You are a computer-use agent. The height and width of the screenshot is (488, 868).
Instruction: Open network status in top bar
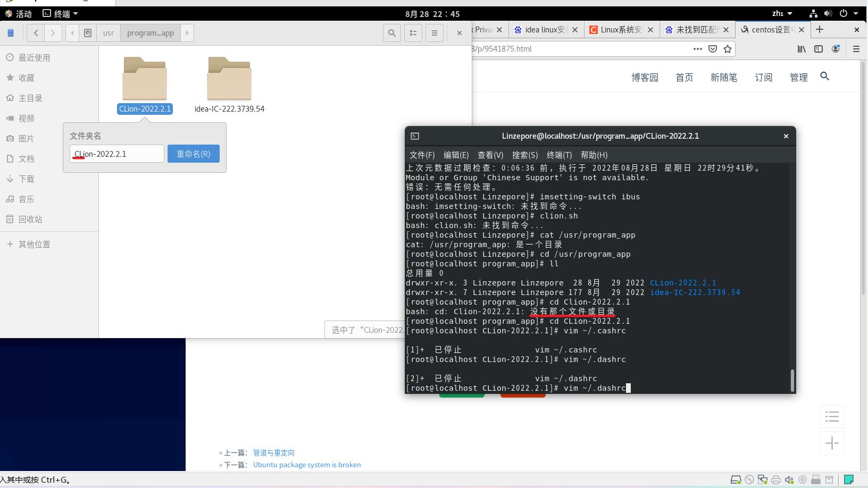tap(813, 13)
